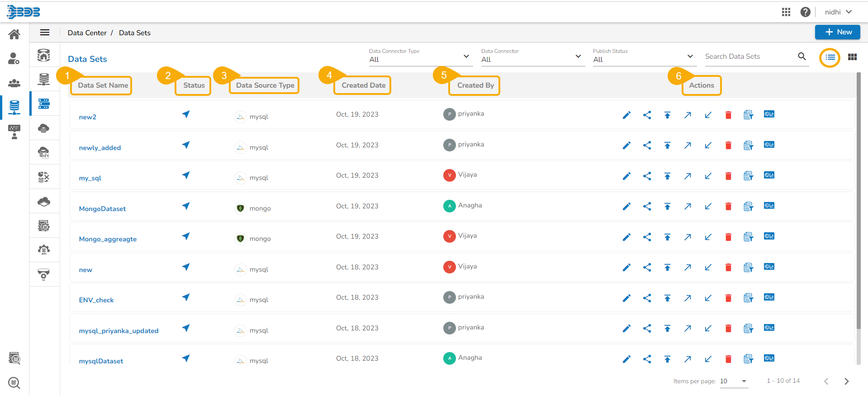Click the New button
This screenshot has height=395, width=868.
838,32
